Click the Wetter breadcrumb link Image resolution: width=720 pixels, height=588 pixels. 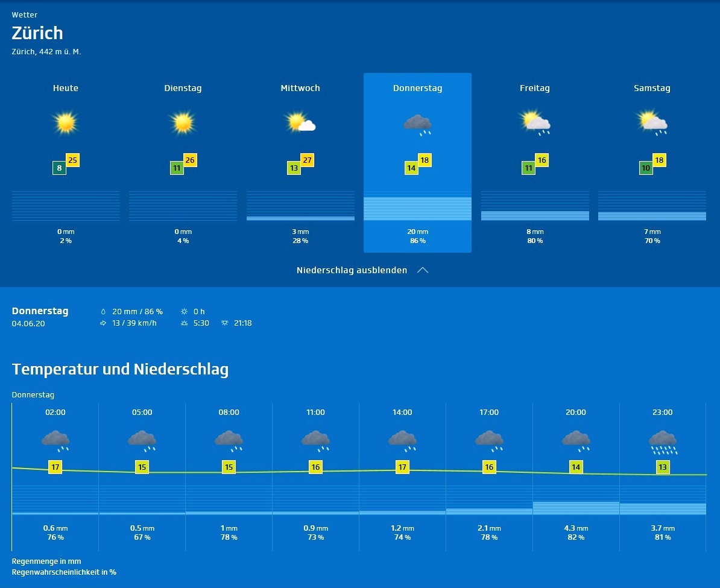pyautogui.click(x=24, y=14)
